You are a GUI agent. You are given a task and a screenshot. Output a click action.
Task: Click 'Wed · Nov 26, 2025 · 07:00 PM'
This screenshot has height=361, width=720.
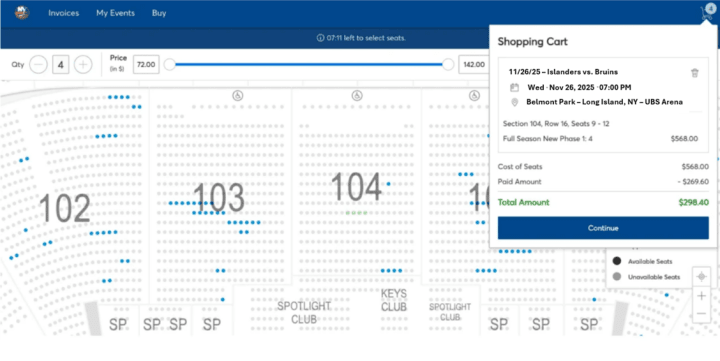point(579,87)
